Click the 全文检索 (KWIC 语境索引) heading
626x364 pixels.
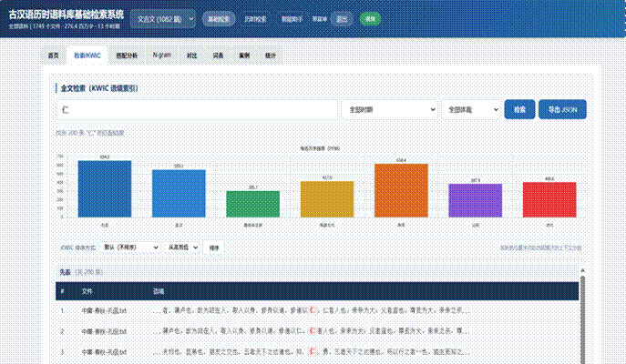(99, 88)
